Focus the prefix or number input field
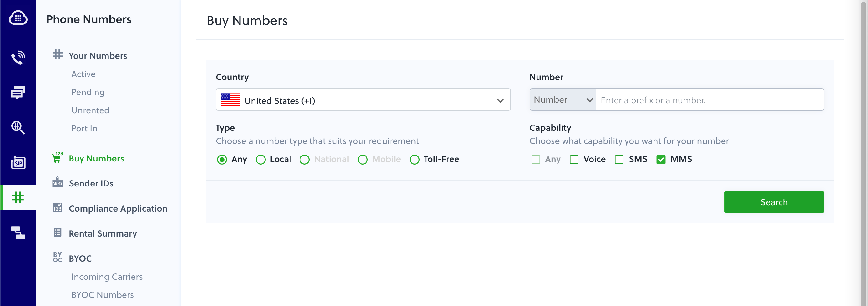Screen dimensions: 868x306 tap(709, 100)
